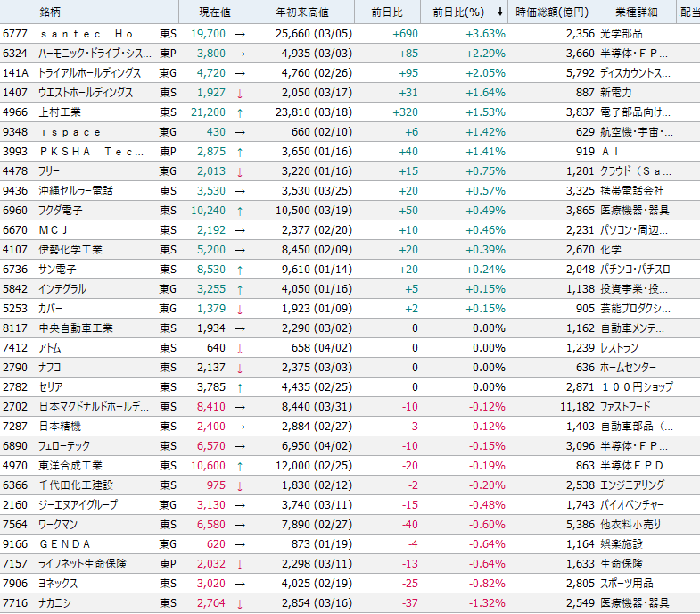
Task: Select ウエストホールディングス stock name
Action: tap(86, 93)
